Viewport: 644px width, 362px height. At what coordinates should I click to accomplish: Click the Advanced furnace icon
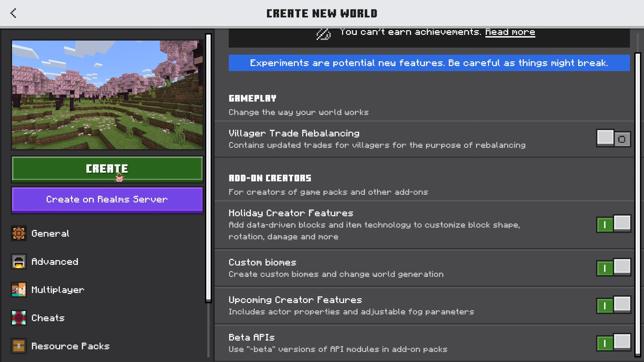click(x=19, y=261)
